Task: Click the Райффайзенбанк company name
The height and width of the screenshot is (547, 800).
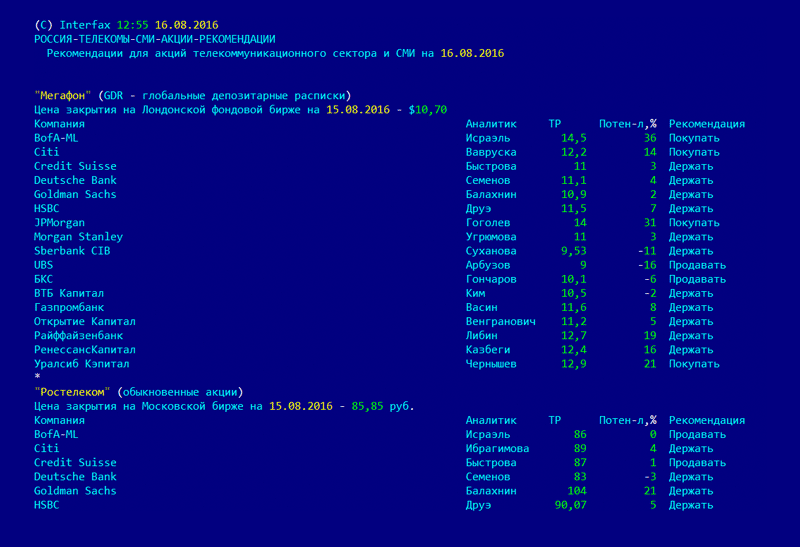Action: [79, 336]
